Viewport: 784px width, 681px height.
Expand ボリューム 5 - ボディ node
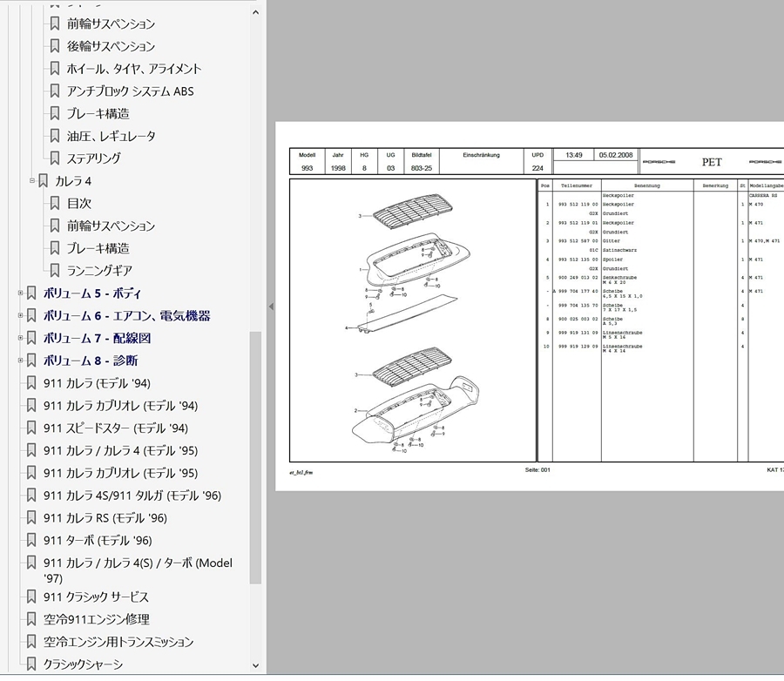(x=21, y=293)
